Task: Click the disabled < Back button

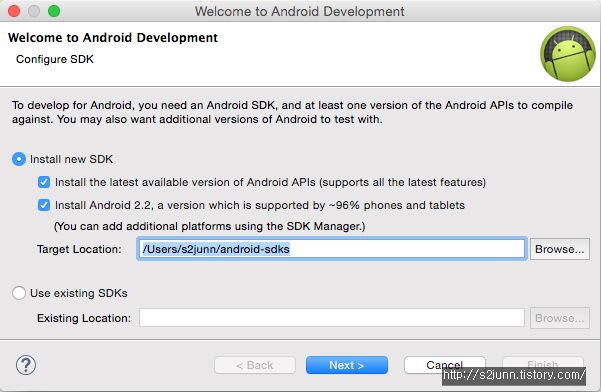Action: pos(255,365)
